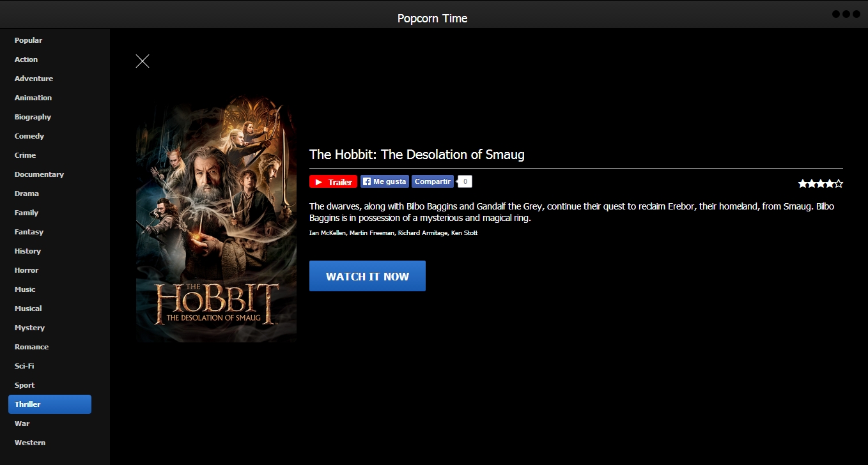Click the three dots window controls

tap(846, 14)
